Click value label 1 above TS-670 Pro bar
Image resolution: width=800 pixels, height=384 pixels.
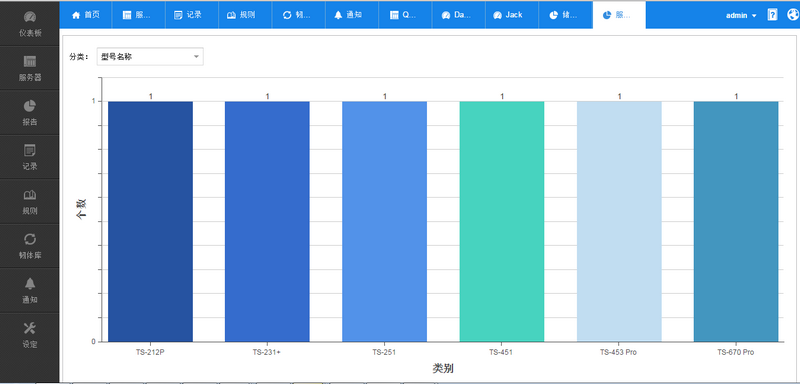736,96
